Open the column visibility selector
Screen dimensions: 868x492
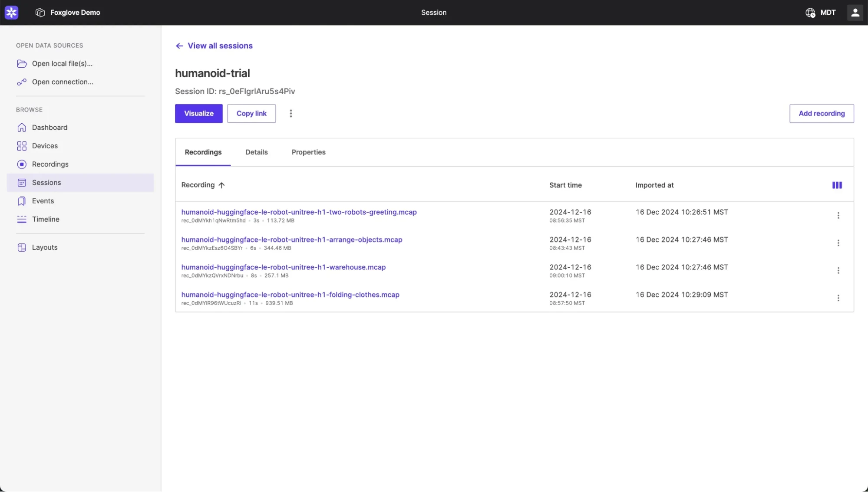[x=837, y=185]
